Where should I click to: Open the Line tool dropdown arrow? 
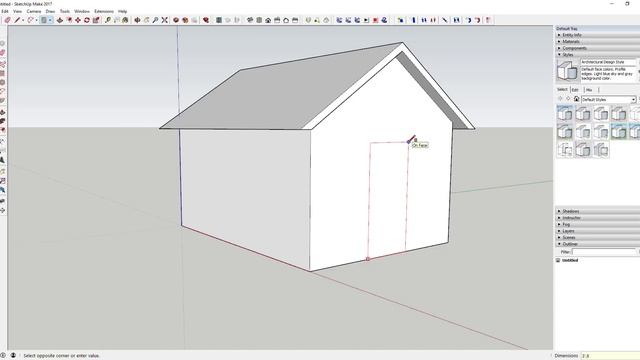coord(23,20)
